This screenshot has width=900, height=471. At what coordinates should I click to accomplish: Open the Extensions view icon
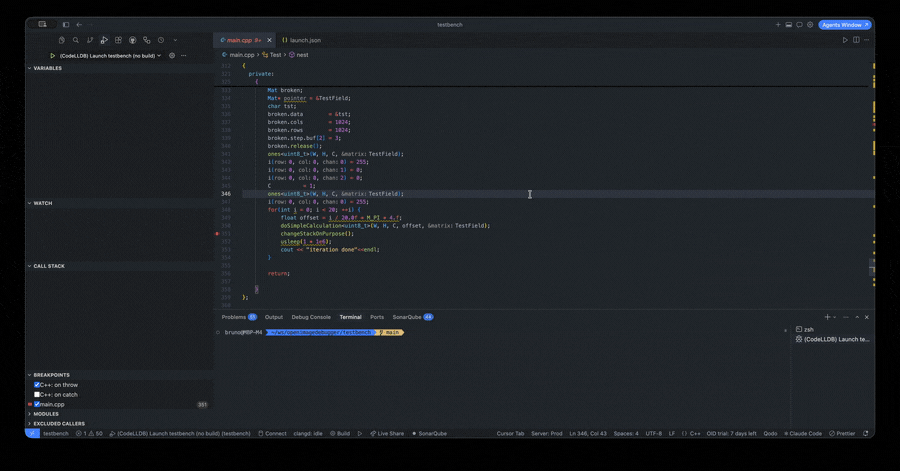118,40
